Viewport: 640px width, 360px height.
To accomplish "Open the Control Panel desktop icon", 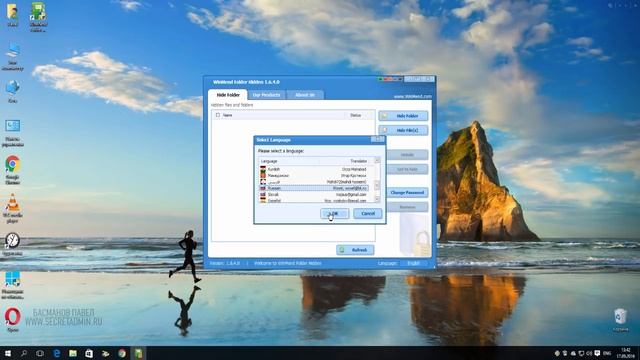I will (13, 133).
